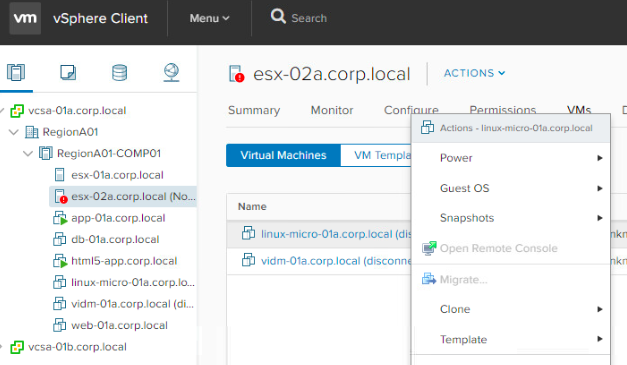Click html5-app.corp.local VM icon

(60, 261)
